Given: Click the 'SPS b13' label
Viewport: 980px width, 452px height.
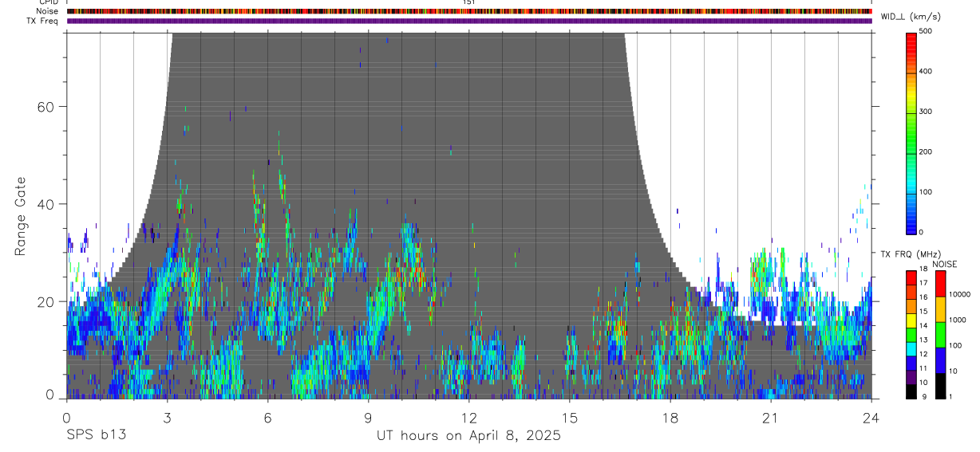Looking at the screenshot, I should tap(96, 435).
